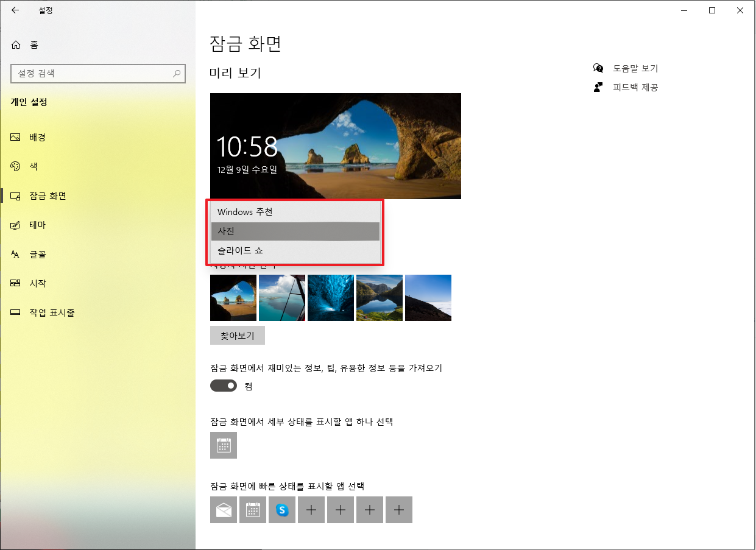Go back with the arrow icon
The width and height of the screenshot is (756, 550).
coord(15,10)
